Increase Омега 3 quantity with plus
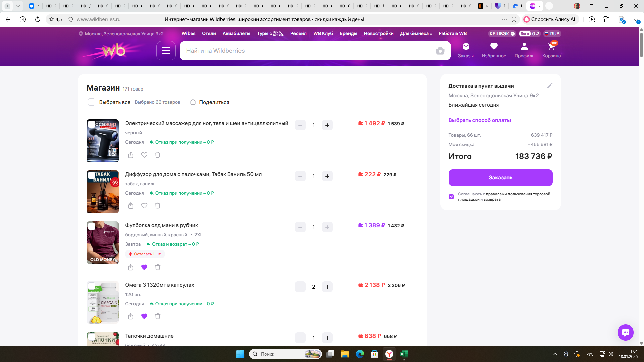The width and height of the screenshot is (644, 362). pyautogui.click(x=327, y=287)
